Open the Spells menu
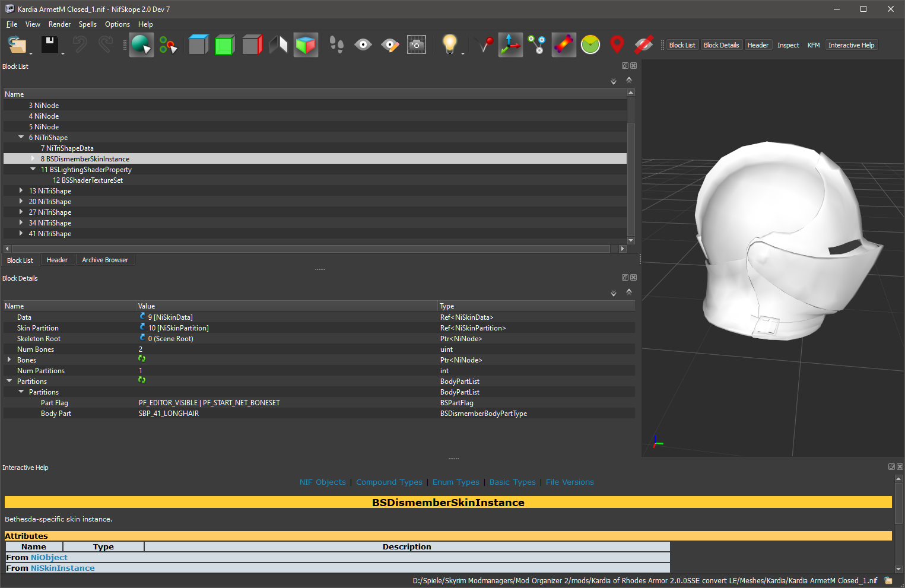The width and height of the screenshot is (905, 588). click(x=87, y=24)
